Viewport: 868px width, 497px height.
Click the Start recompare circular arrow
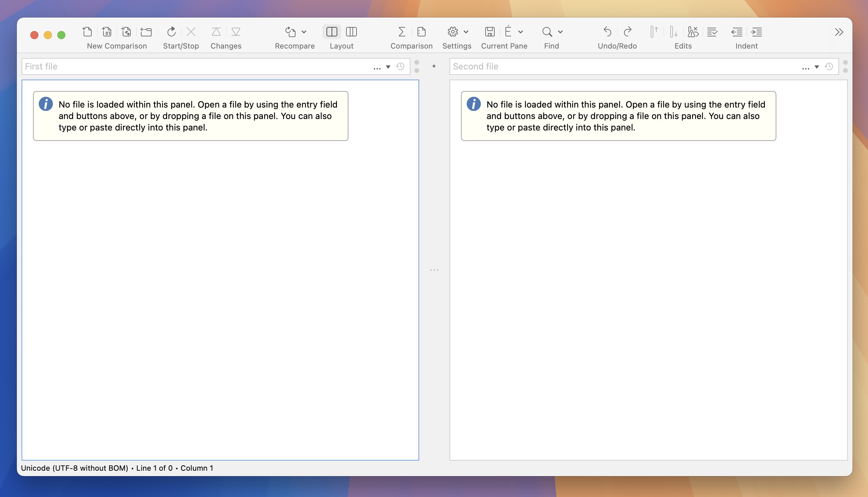point(171,32)
